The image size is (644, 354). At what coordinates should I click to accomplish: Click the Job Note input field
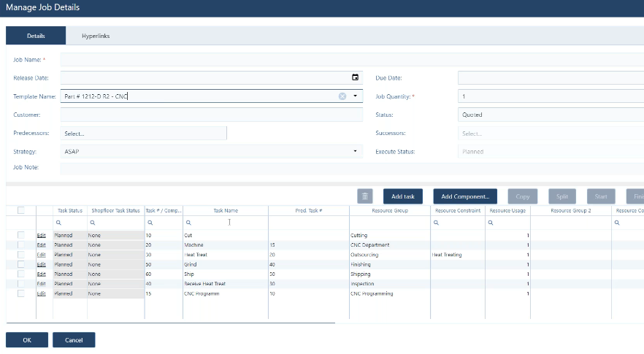pos(352,168)
